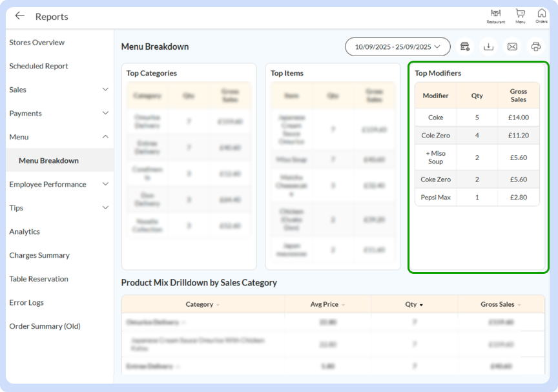The height and width of the screenshot is (392, 558).
Task: Expand the Payments sidebar section
Action: [105, 114]
